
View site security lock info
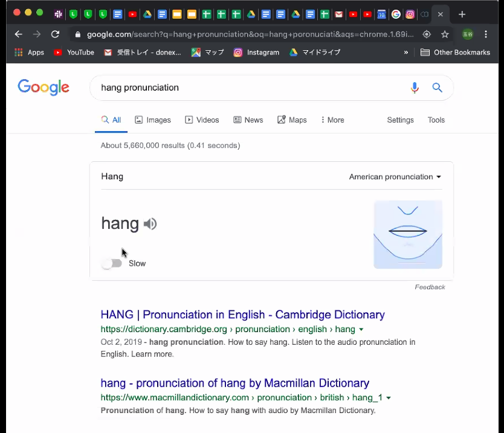click(x=77, y=34)
